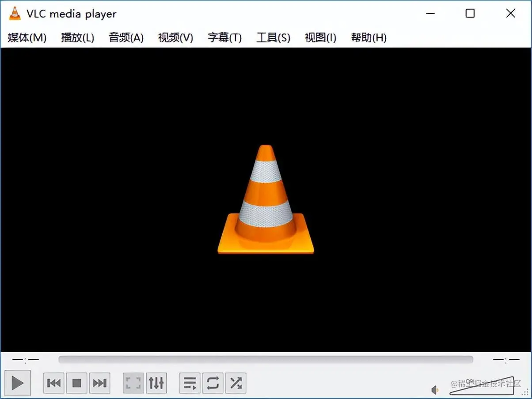Open the extended settings equalizer panel
The image size is (532, 399).
coord(156,383)
